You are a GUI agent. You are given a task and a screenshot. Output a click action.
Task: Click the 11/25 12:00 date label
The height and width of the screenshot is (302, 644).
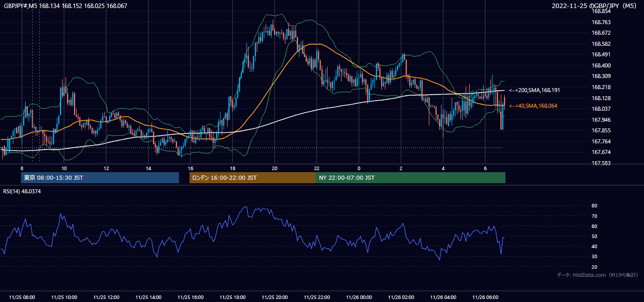click(106, 297)
